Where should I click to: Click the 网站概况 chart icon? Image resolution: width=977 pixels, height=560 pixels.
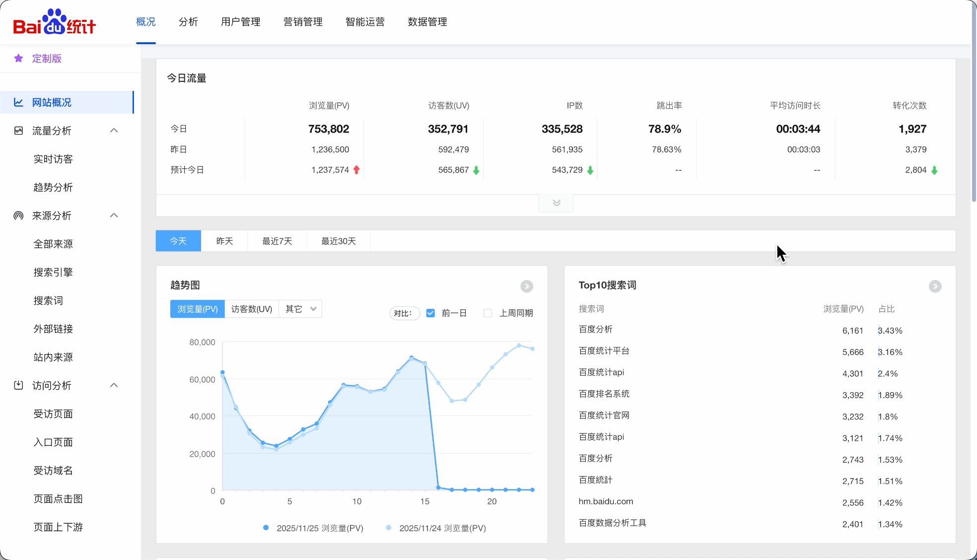19,102
